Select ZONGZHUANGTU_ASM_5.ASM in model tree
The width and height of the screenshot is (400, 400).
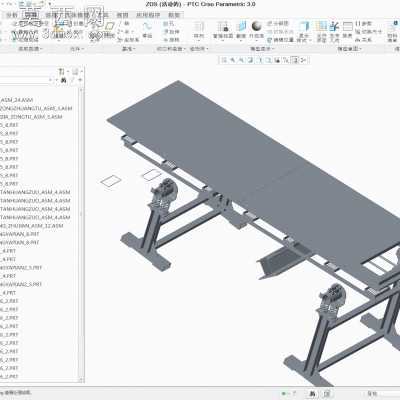pyautogui.click(x=36, y=108)
